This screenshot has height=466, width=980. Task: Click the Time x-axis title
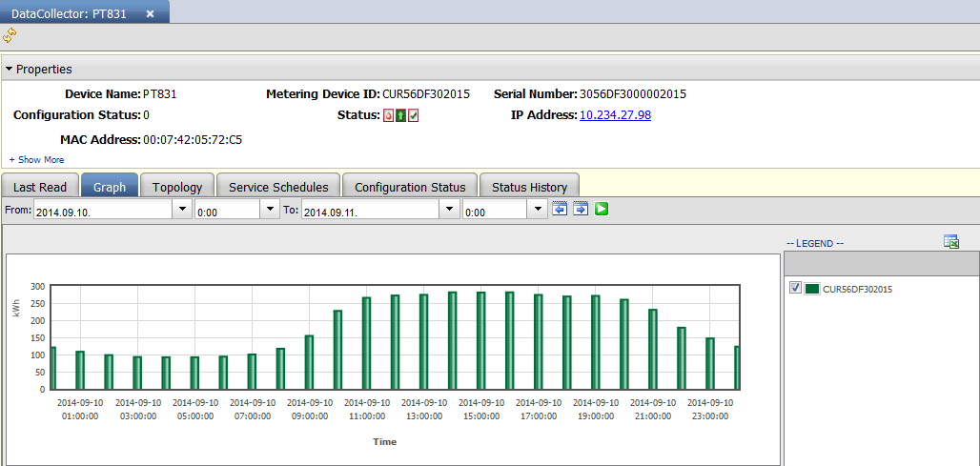[x=385, y=441]
